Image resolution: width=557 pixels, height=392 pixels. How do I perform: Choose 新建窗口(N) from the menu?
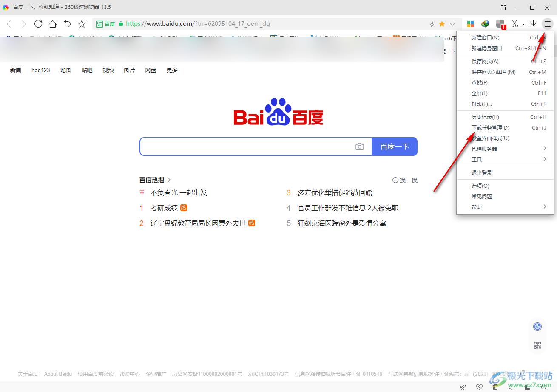[x=506, y=38]
